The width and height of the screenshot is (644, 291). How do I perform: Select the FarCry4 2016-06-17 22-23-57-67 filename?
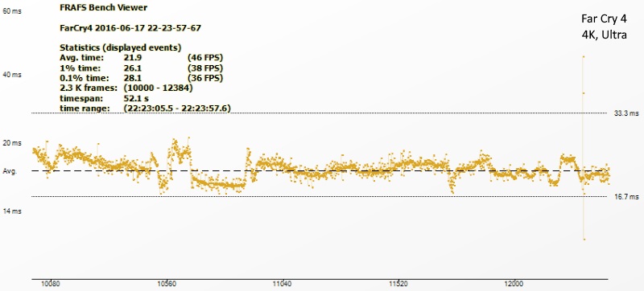[130, 28]
